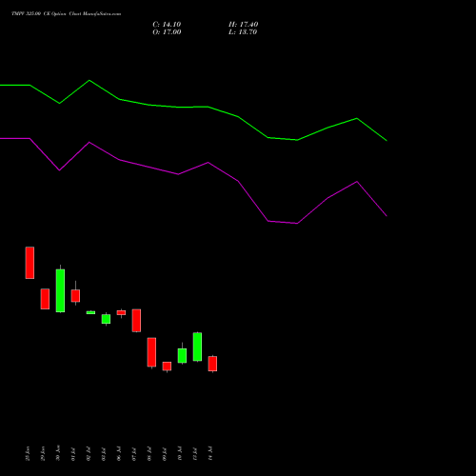Click the green candlestick for 03 Jul

point(106,319)
